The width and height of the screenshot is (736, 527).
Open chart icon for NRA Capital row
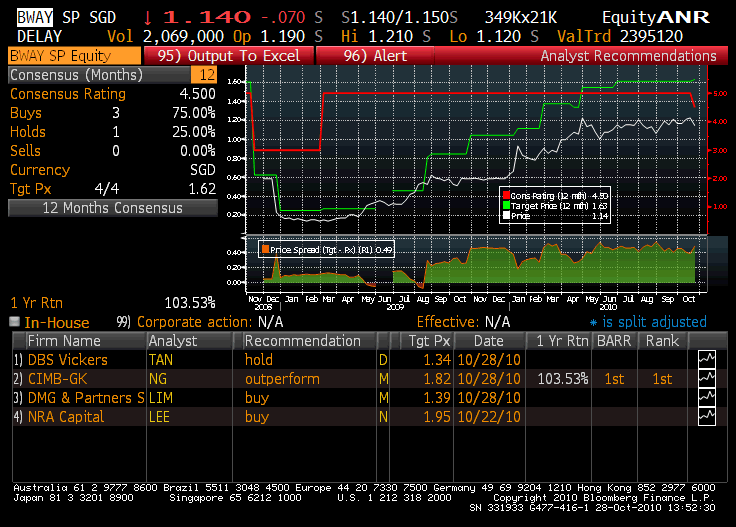coord(706,417)
